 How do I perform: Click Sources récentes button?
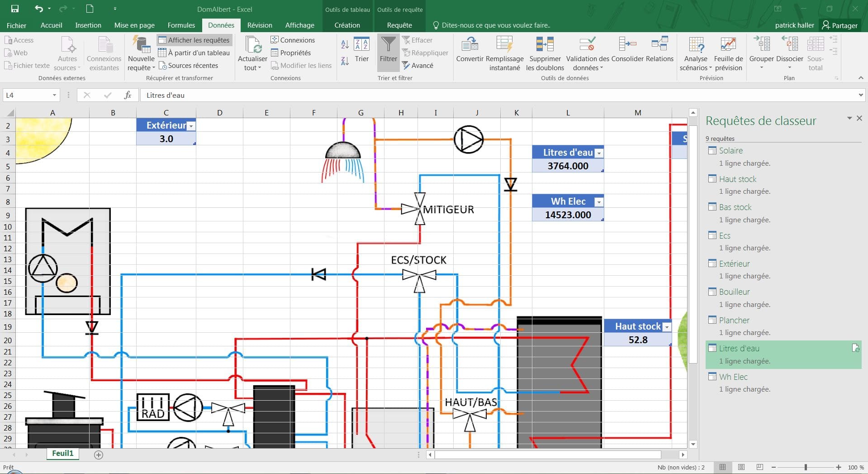[x=188, y=66]
